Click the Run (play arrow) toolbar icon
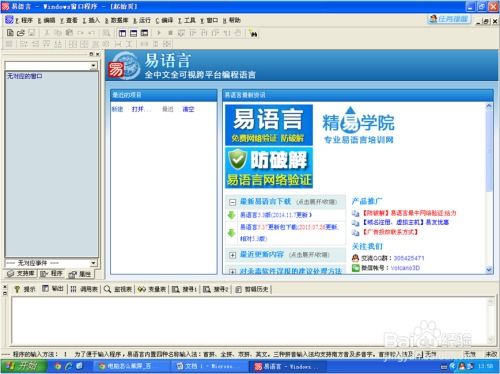 click(x=159, y=33)
